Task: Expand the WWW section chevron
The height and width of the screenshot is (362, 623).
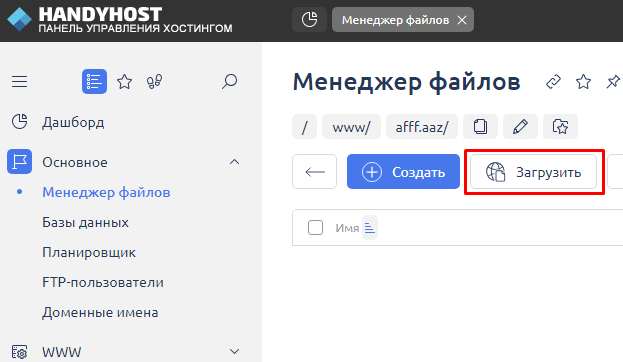Action: pos(234,352)
